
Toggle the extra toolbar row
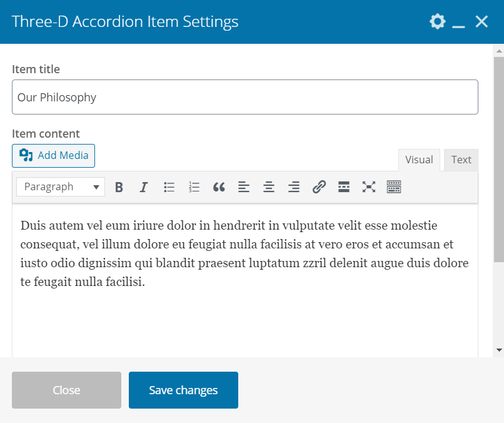[394, 186]
